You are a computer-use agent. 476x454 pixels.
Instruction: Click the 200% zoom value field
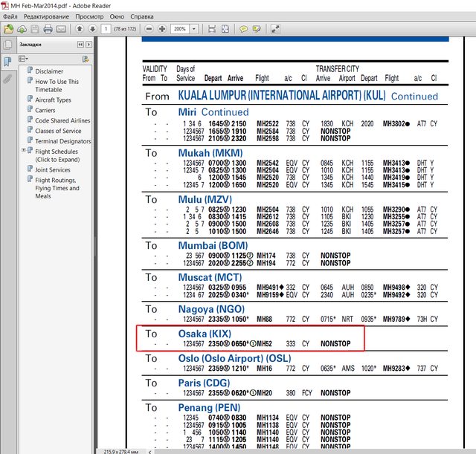[x=180, y=29]
